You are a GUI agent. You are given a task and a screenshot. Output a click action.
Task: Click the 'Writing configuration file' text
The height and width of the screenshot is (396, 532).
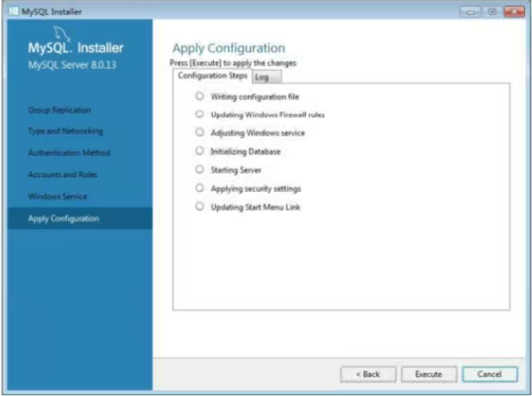(255, 97)
